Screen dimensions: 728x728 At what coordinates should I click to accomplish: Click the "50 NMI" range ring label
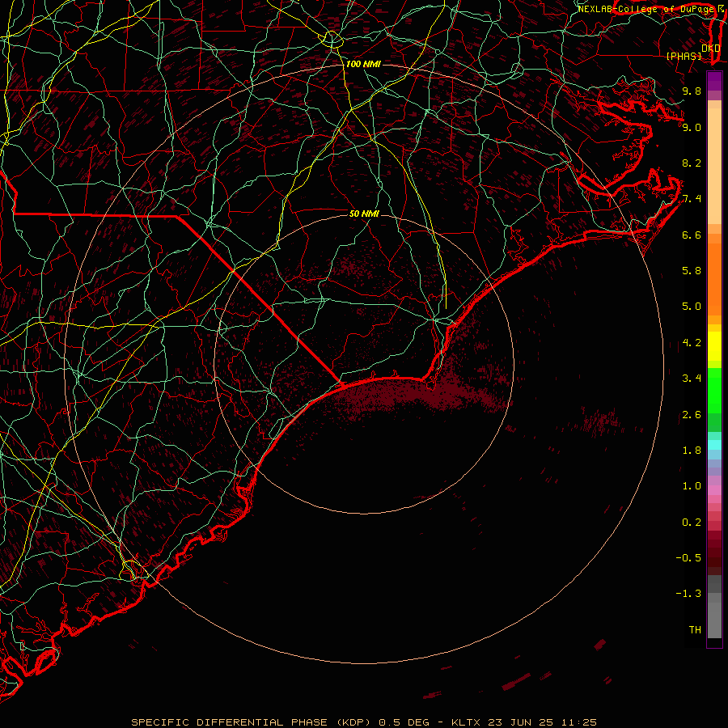(364, 214)
